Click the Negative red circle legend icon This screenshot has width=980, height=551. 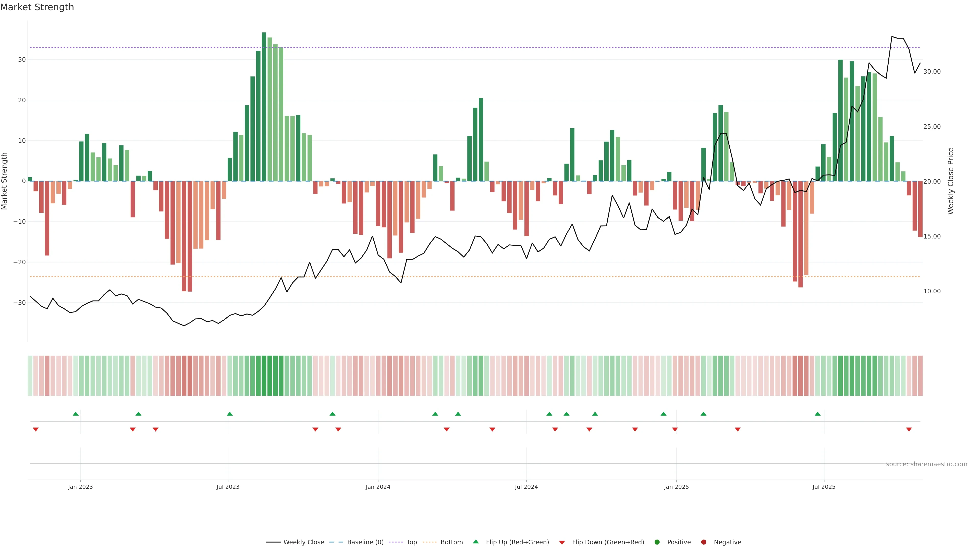[703, 542]
